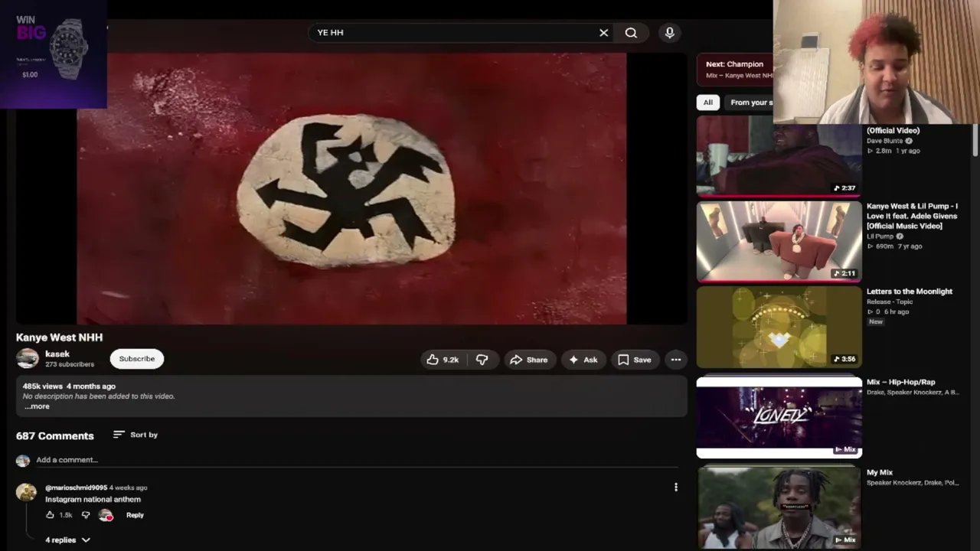Click your avatar beside Add a comment
The height and width of the screenshot is (551, 980).
[x=23, y=460]
